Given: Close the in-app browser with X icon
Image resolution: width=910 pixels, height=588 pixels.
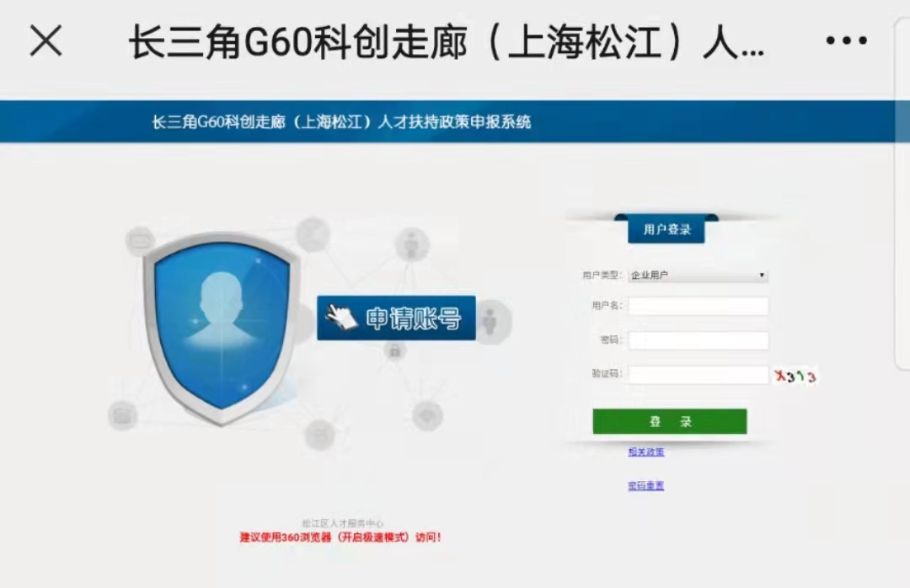Looking at the screenshot, I should (x=45, y=40).
